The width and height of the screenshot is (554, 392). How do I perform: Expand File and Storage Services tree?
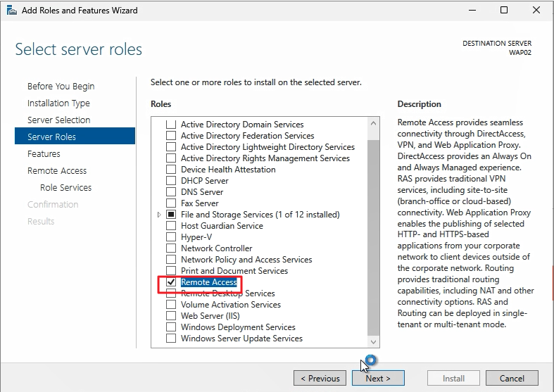click(x=159, y=215)
